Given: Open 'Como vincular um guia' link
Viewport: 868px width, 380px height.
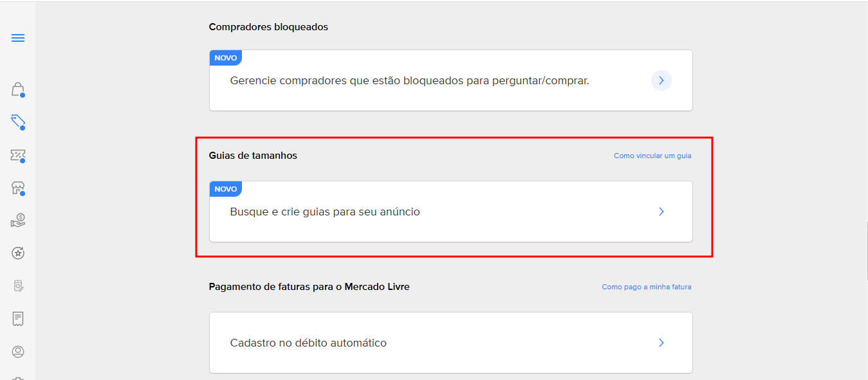Looking at the screenshot, I should [652, 156].
